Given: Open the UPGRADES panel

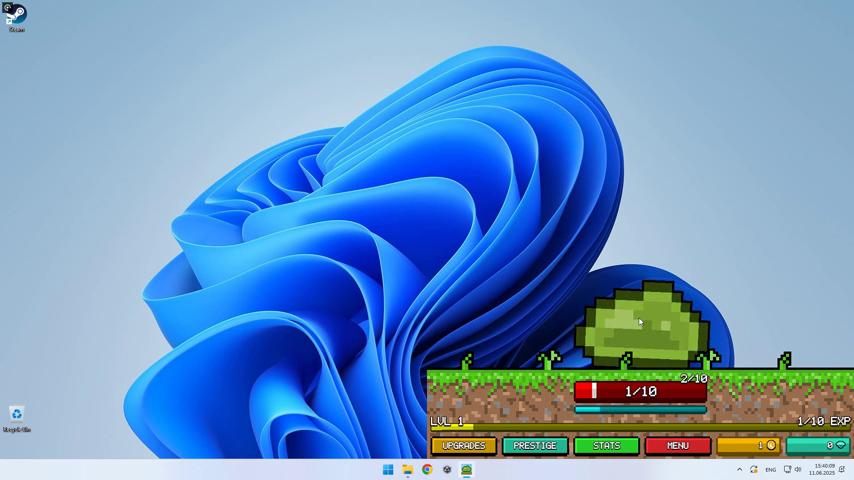Looking at the screenshot, I should 464,445.
